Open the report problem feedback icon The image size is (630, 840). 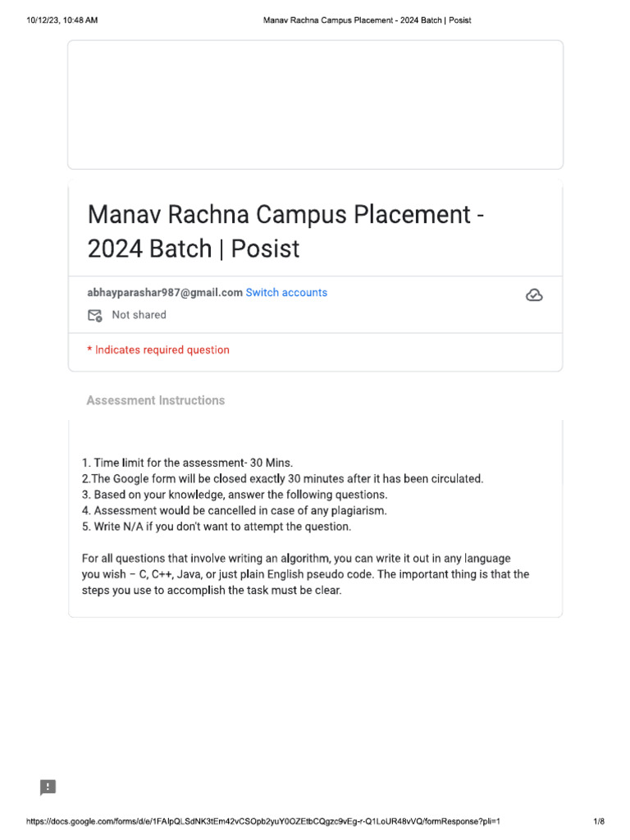(48, 787)
